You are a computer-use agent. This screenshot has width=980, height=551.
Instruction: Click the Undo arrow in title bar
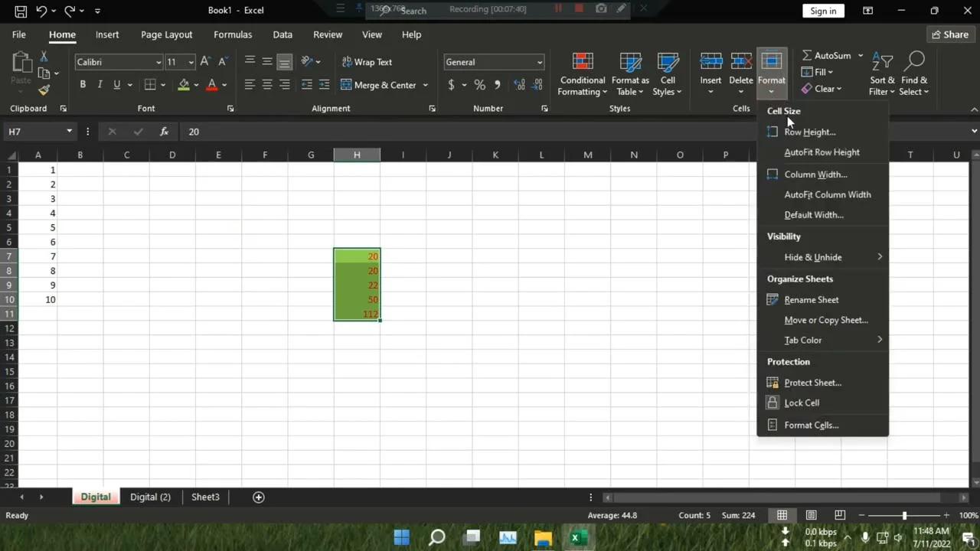pyautogui.click(x=41, y=11)
